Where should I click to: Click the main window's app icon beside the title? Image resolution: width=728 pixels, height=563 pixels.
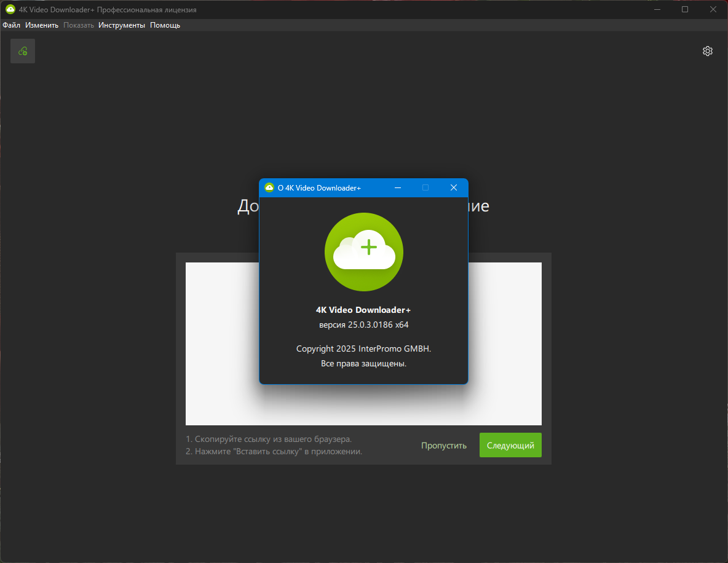pyautogui.click(x=10, y=9)
